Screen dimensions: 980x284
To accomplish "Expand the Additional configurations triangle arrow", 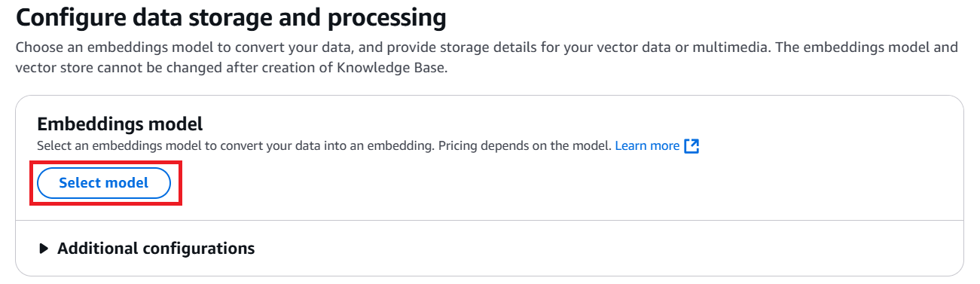I will tap(44, 248).
